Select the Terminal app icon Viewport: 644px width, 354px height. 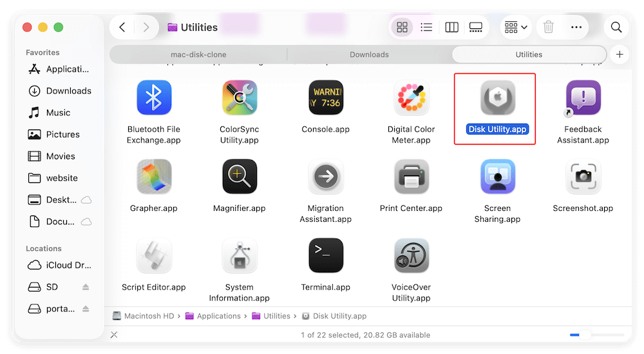click(x=325, y=255)
